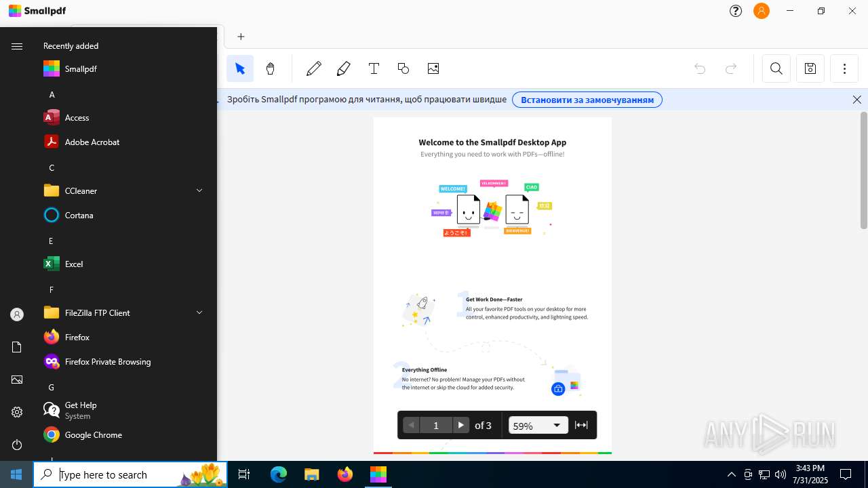The image size is (868, 488).
Task: Click the document vertical scrollbar
Action: pos(864,170)
